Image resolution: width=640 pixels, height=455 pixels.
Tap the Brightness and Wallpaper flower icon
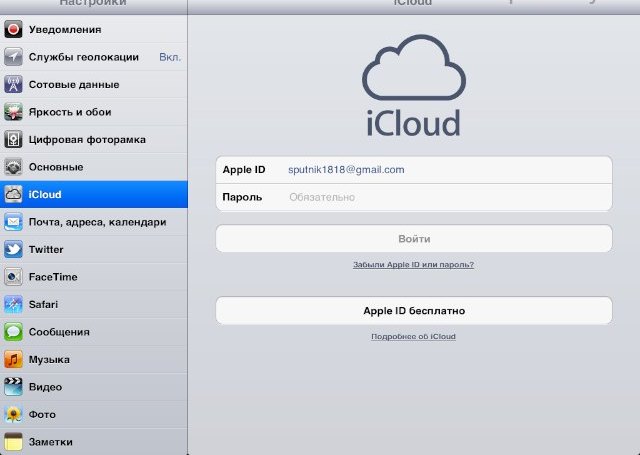(13, 112)
